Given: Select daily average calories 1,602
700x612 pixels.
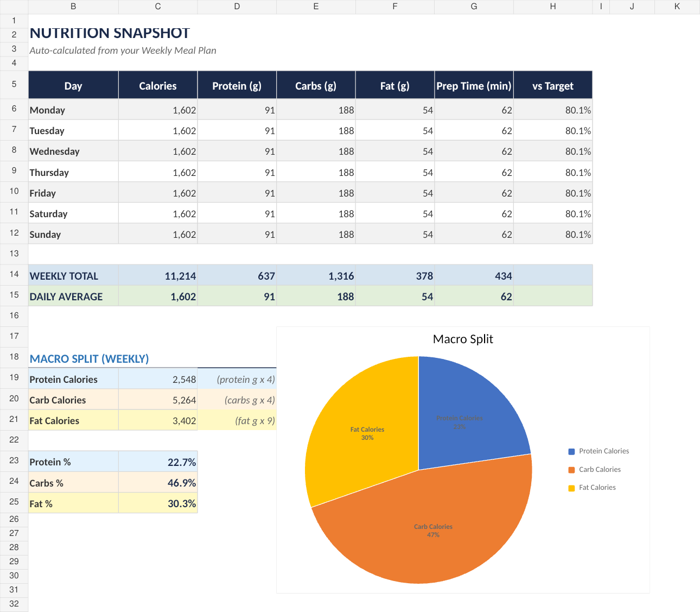Looking at the screenshot, I should 158,296.
